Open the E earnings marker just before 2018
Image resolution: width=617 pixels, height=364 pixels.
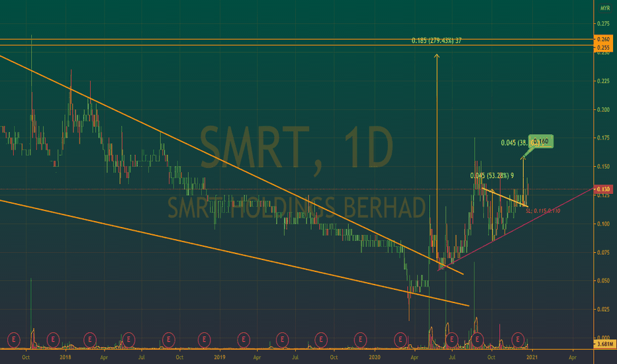click(53, 340)
